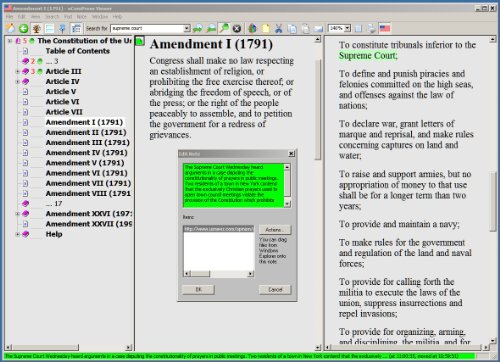The image size is (500, 362).
Task: Click the note text scrollbar down arrow
Action: point(287,204)
